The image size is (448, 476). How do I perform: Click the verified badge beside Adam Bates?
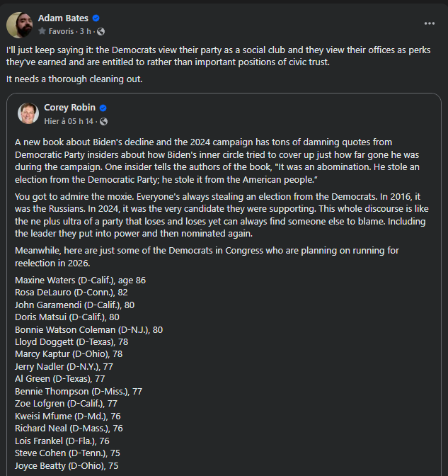tap(96, 18)
